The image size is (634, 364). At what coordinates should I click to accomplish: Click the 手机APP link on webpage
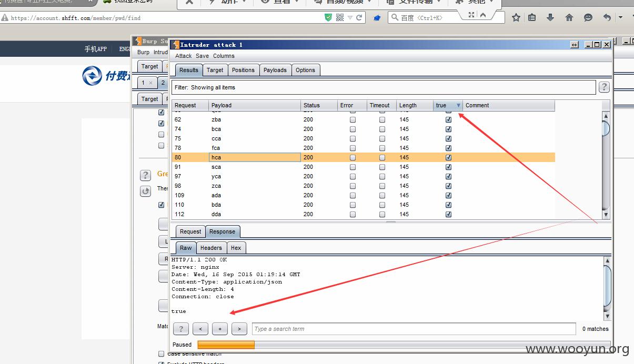pos(95,49)
